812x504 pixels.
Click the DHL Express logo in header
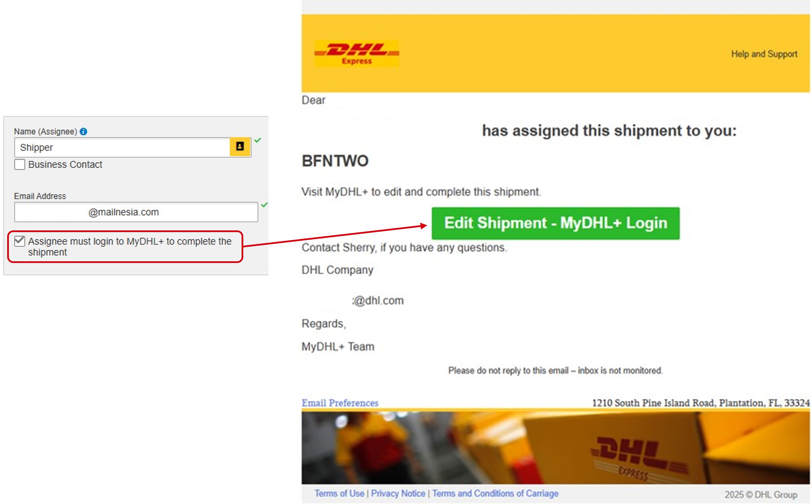pos(357,54)
